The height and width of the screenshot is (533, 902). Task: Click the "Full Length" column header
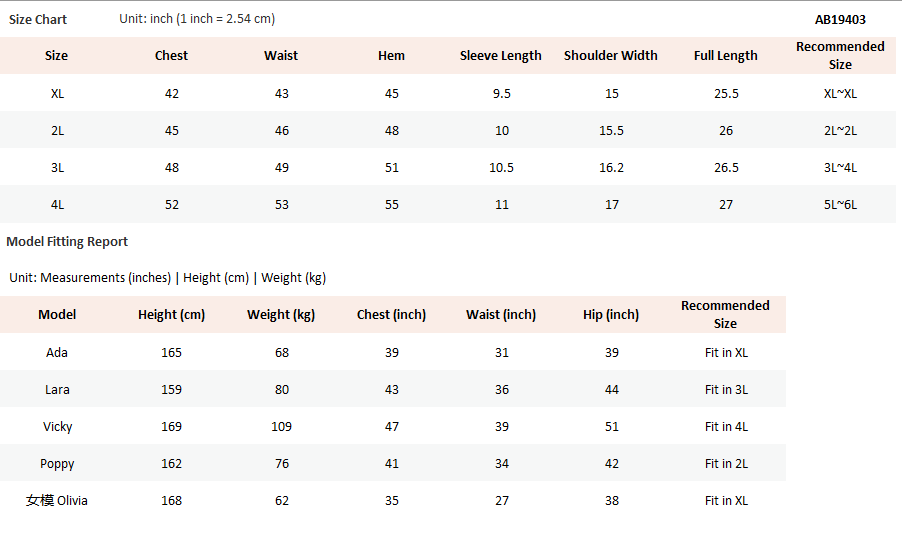(726, 56)
